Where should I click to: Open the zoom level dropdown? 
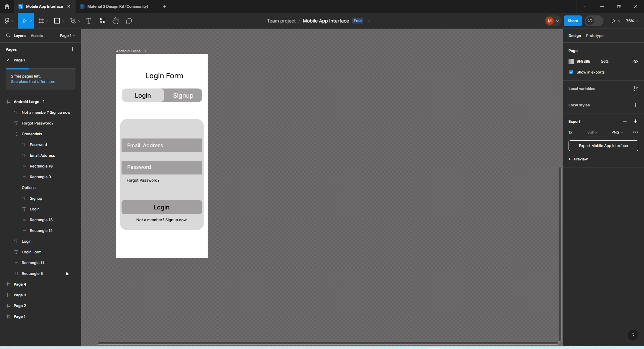(632, 21)
